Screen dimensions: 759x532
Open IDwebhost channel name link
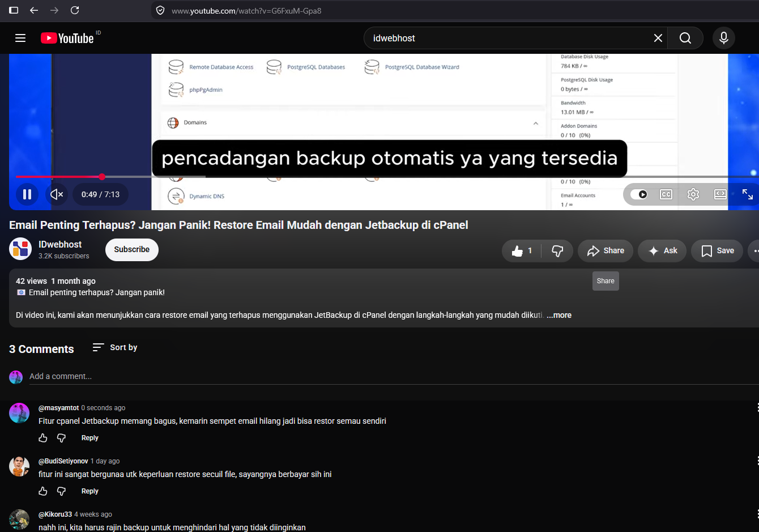click(60, 244)
